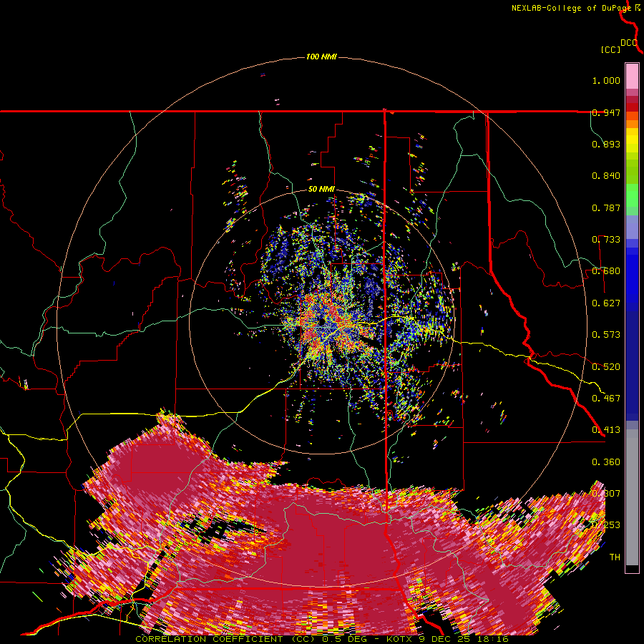Select the 0.520 scale value
Viewport: 644px width, 644px height.
point(606,367)
